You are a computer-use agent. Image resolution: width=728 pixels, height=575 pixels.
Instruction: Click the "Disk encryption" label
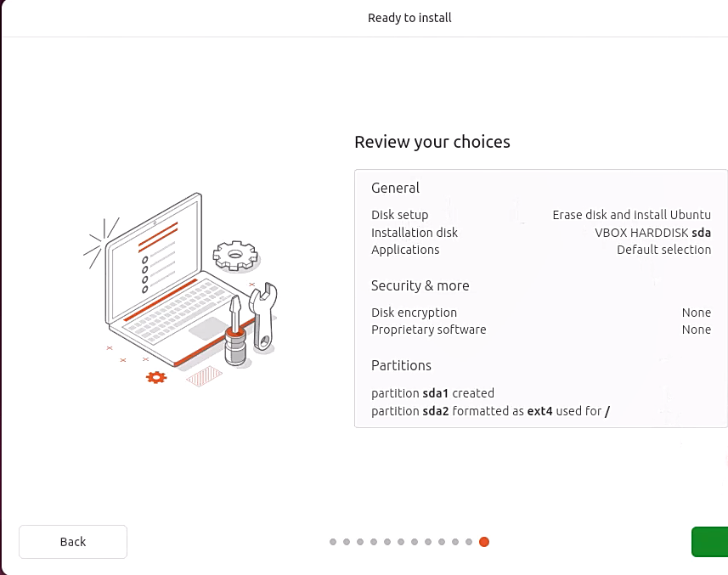[414, 313]
